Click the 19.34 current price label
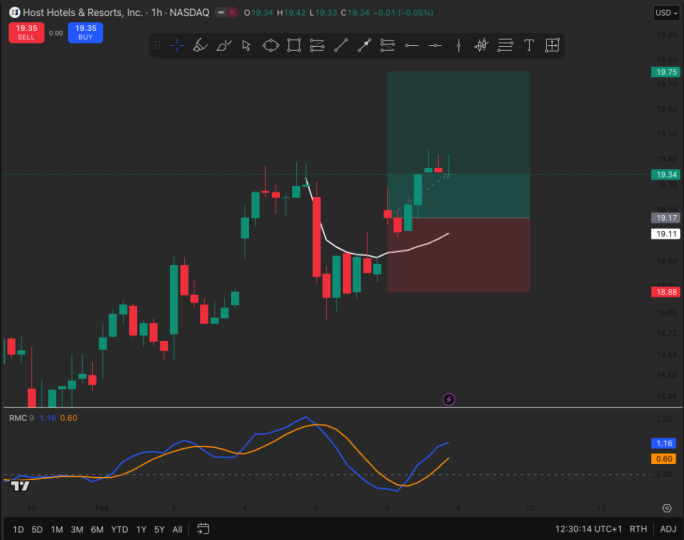The height and width of the screenshot is (540, 684). click(x=666, y=174)
